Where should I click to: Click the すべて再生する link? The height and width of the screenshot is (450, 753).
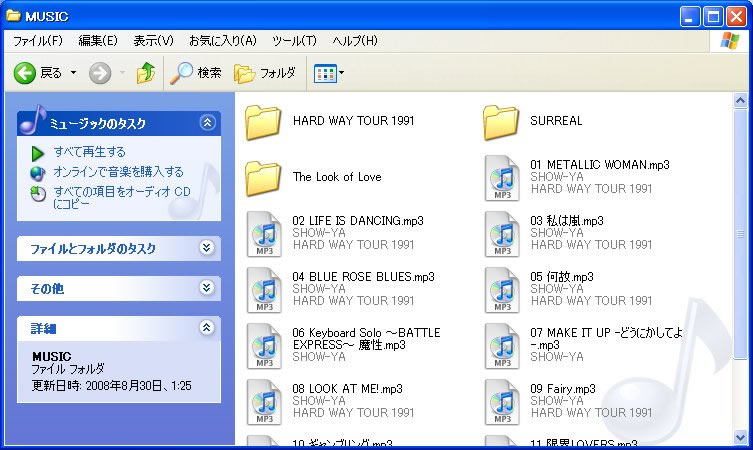pyautogui.click(x=89, y=152)
